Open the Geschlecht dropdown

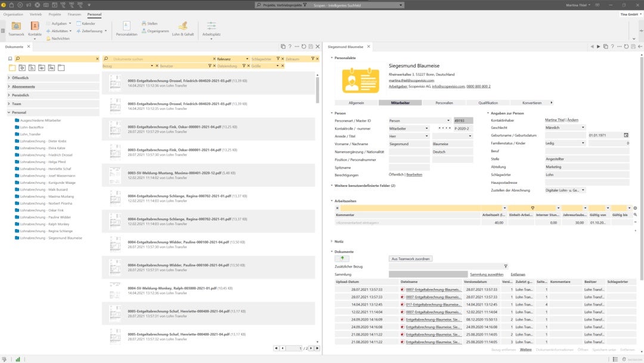(x=583, y=127)
